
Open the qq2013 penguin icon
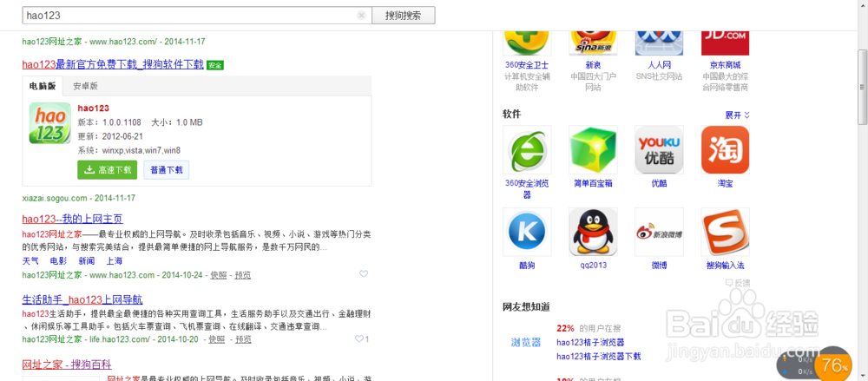tap(593, 232)
